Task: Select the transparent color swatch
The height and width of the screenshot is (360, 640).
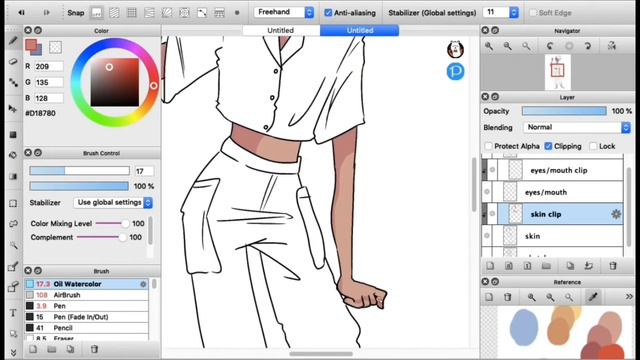Action: tap(56, 47)
